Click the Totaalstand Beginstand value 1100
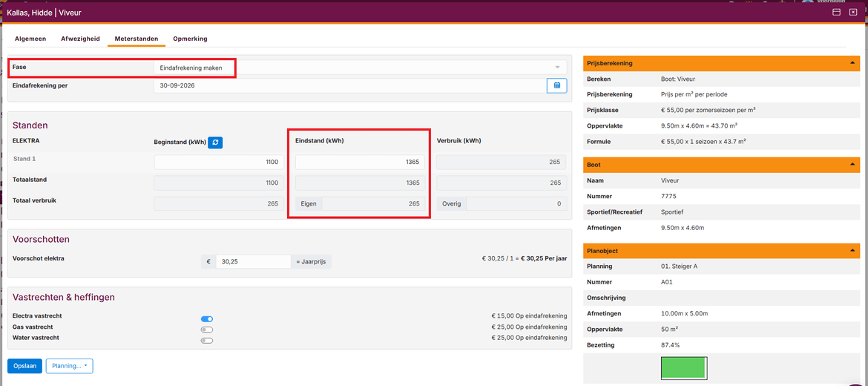 219,183
